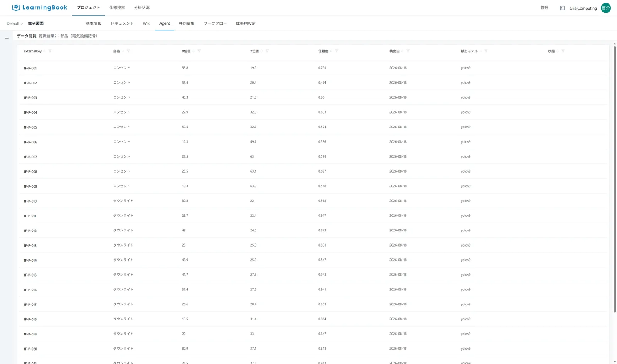The image size is (617, 364).
Task: Select row 1F-P-004
Action: point(312,112)
